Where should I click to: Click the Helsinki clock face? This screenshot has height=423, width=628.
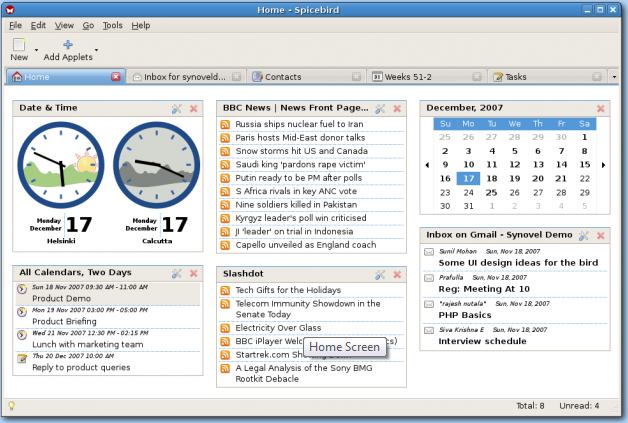click(x=61, y=165)
